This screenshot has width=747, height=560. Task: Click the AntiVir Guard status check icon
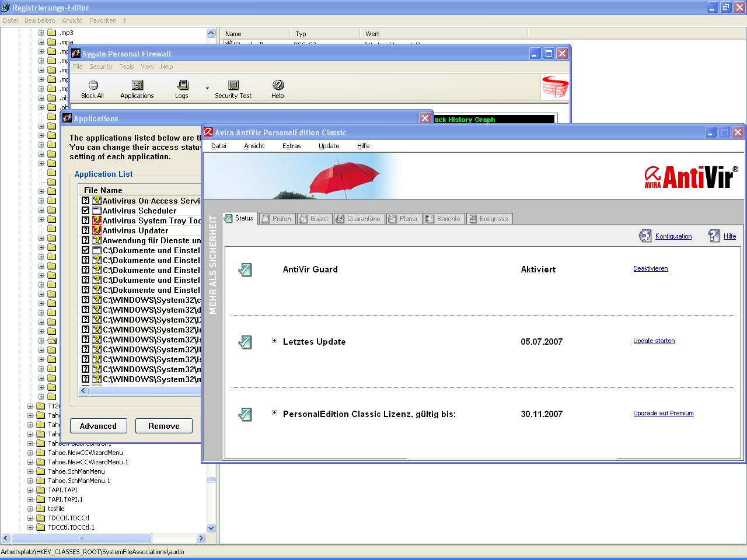pos(245,269)
